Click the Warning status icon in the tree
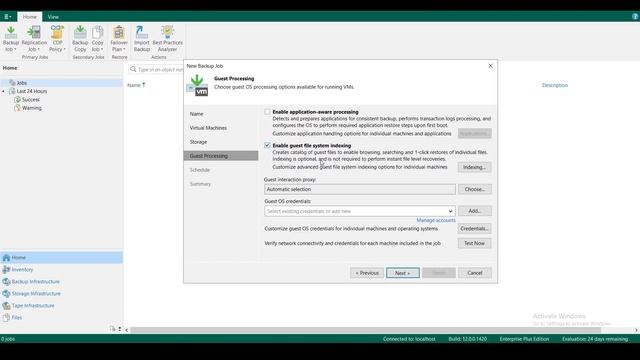Viewport: 640px width, 360px height. (17, 108)
